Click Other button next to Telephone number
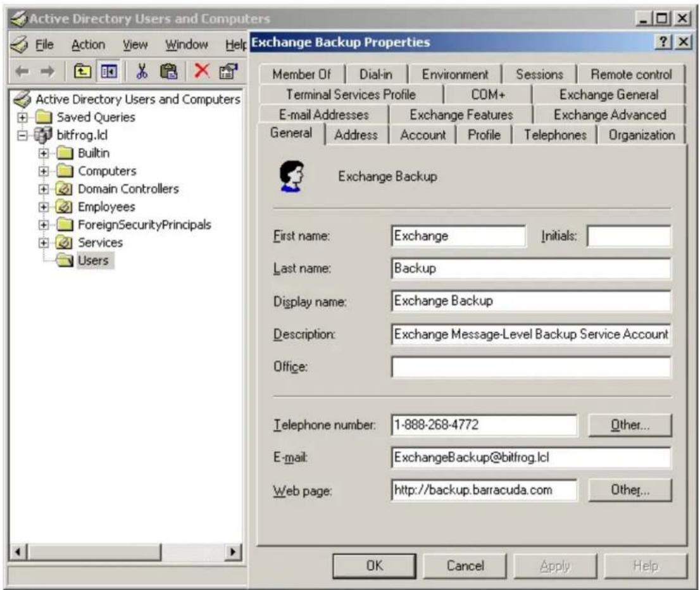This screenshot has height=590, width=700. pyautogui.click(x=630, y=425)
